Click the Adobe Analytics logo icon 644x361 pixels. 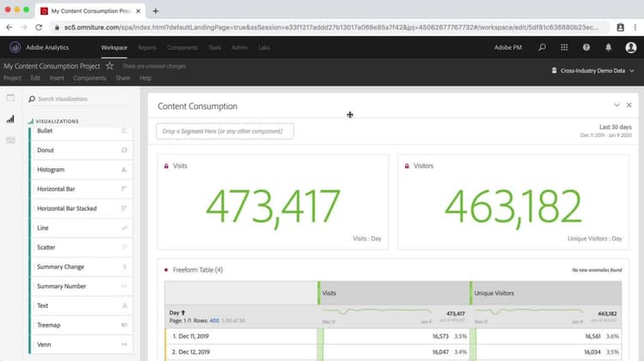click(15, 47)
